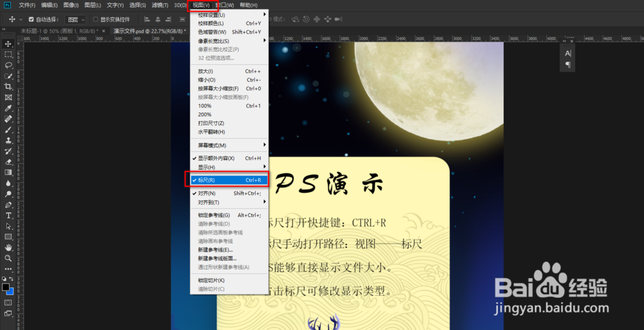Select the History Brush tool
This screenshot has width=644, height=330.
(8, 151)
